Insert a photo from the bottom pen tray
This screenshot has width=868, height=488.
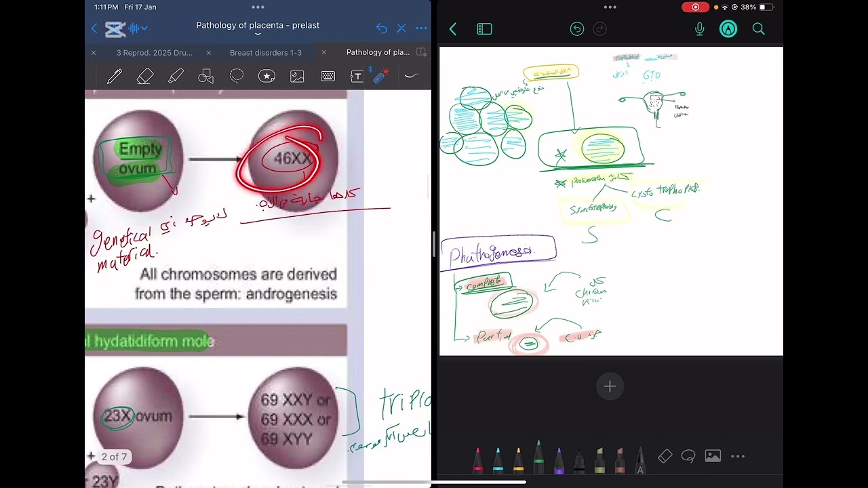(x=713, y=456)
